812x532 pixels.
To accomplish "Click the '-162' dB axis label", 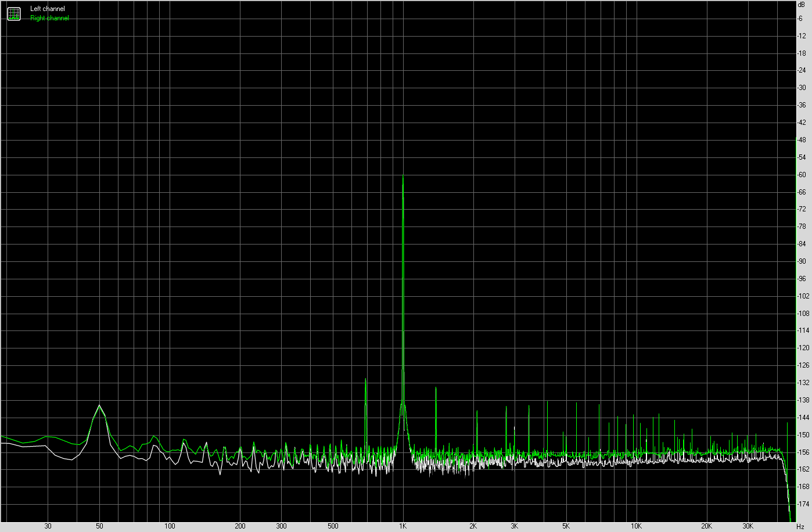I will coord(803,469).
